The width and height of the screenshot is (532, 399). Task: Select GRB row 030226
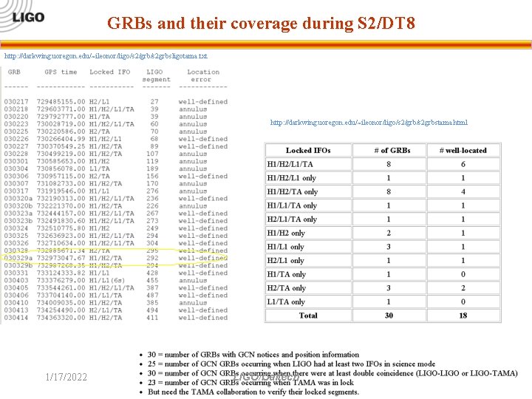[x=116, y=139]
